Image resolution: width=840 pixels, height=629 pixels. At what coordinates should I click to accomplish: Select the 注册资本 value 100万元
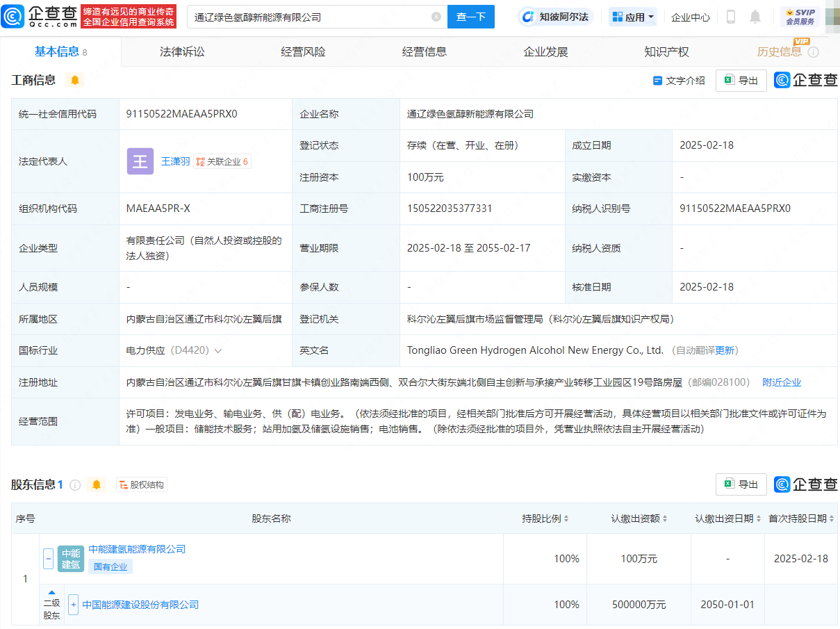[x=425, y=177]
